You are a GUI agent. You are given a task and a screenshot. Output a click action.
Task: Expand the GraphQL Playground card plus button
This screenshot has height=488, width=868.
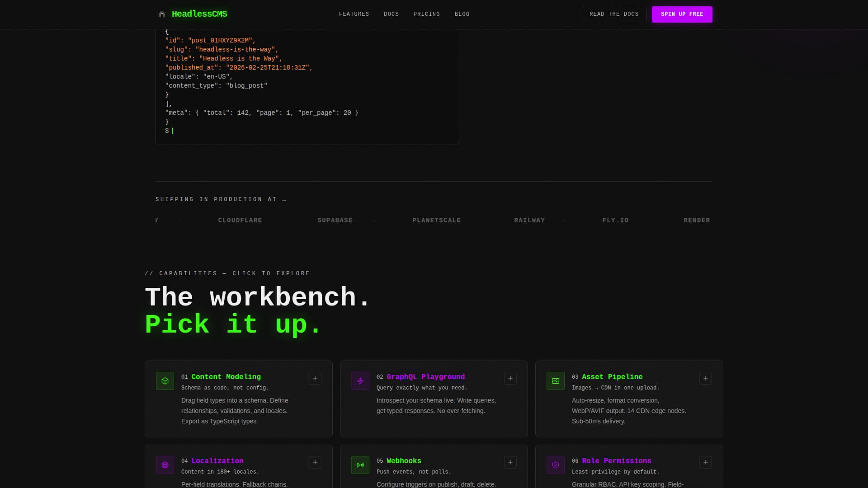pos(510,378)
